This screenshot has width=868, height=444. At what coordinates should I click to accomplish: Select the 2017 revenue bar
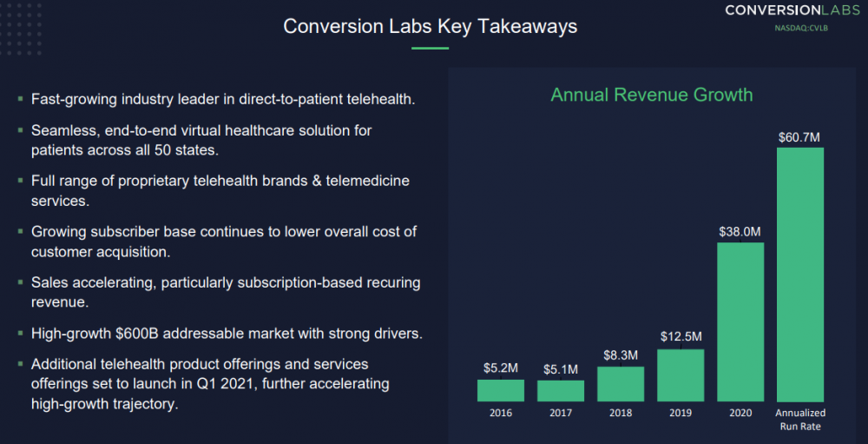pos(561,391)
